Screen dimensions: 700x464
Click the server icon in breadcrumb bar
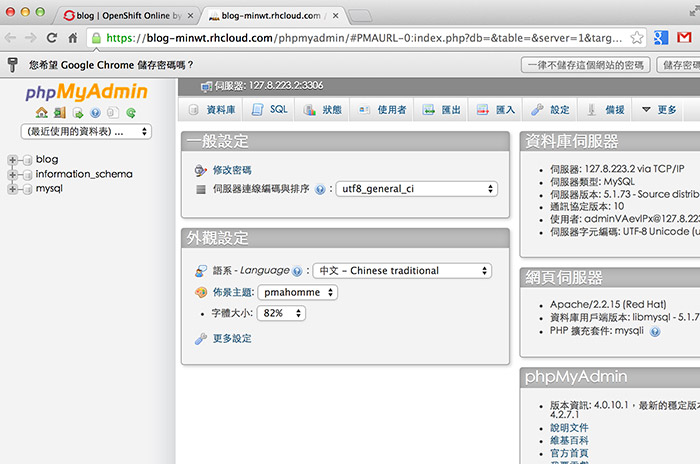point(206,86)
